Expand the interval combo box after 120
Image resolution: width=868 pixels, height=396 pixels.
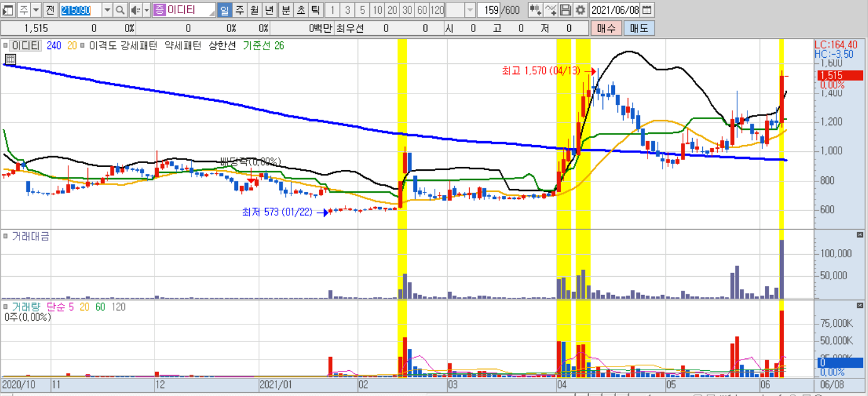click(470, 10)
